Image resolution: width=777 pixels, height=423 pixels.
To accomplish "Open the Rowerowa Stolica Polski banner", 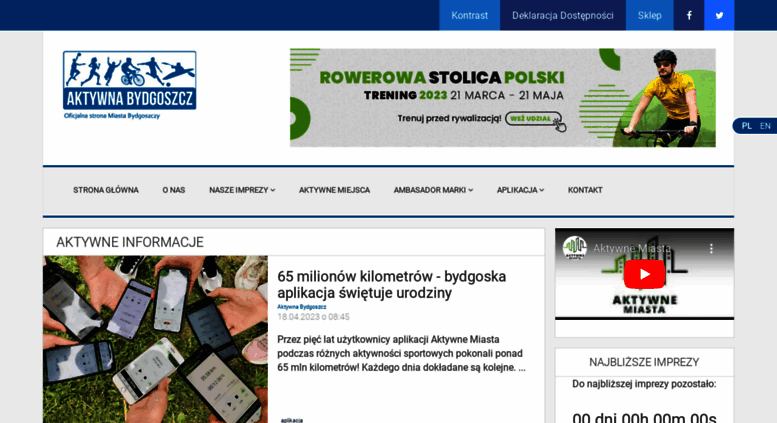I will pyautogui.click(x=502, y=98).
